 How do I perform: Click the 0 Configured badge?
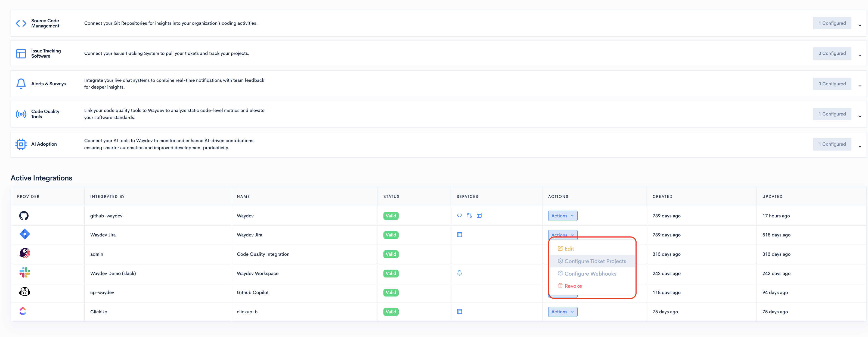tap(832, 84)
